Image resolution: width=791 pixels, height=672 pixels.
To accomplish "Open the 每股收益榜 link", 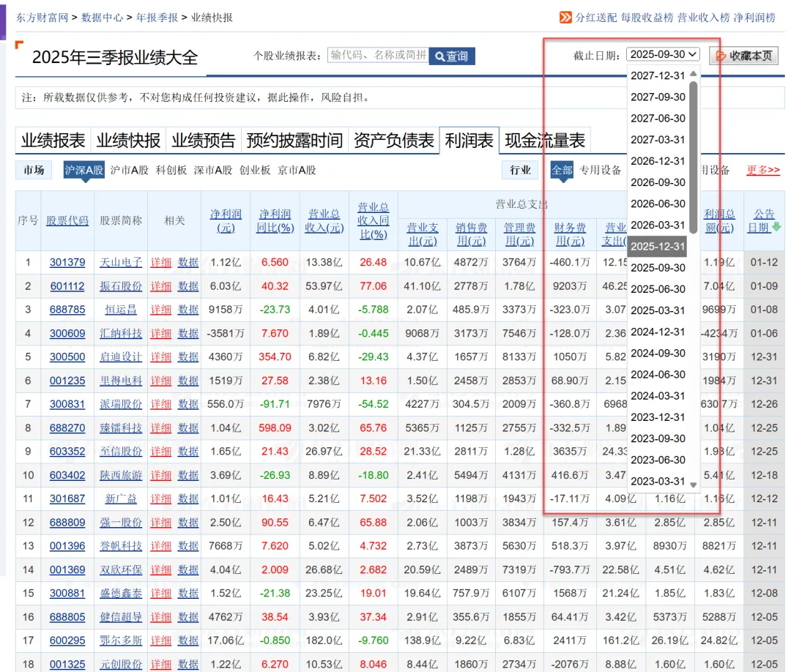I will 647,18.
